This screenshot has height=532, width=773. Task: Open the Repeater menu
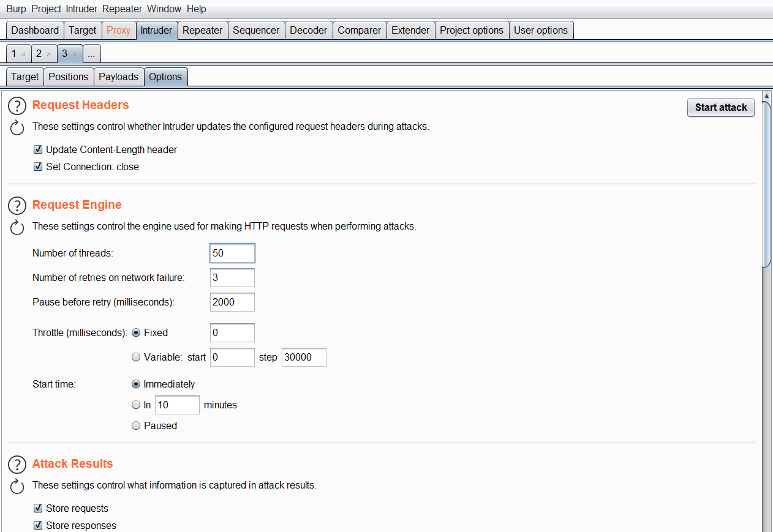tap(122, 9)
